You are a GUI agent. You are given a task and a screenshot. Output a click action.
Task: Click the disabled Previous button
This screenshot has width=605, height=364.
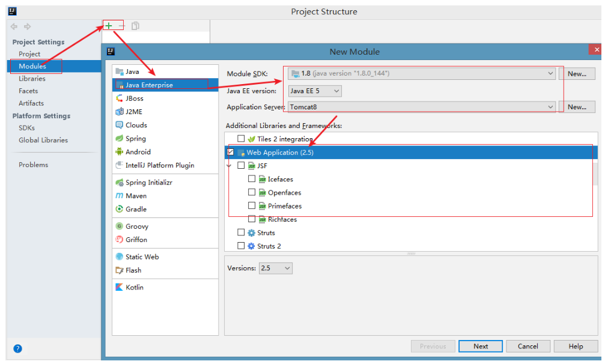(x=433, y=346)
